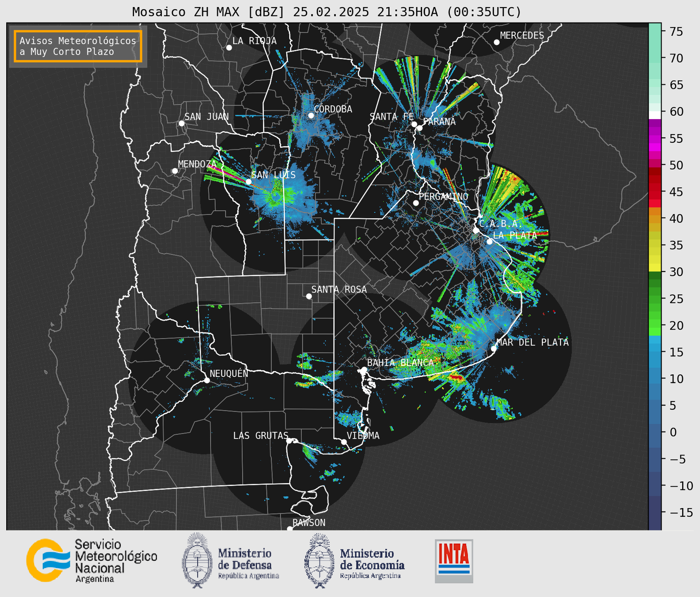700x597 pixels.
Task: Click the RAWSON city marker
Action: tap(290, 529)
